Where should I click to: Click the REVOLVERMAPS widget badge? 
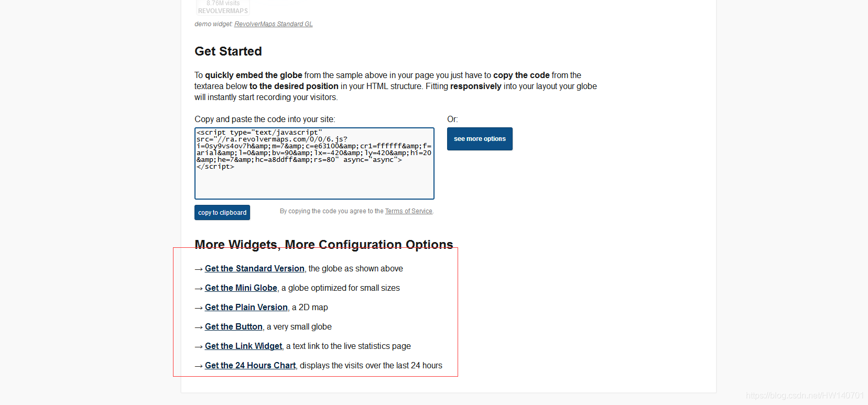(x=223, y=7)
